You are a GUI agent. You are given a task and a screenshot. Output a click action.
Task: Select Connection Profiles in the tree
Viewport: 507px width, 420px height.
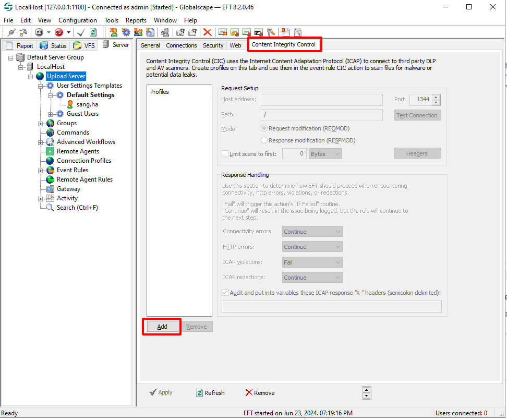[84, 161]
